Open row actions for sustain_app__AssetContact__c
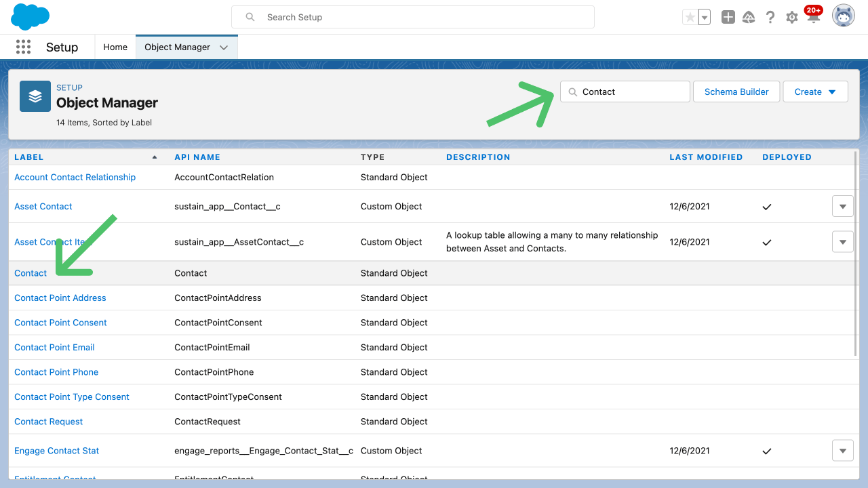Image resolution: width=868 pixels, height=488 pixels. coord(843,242)
